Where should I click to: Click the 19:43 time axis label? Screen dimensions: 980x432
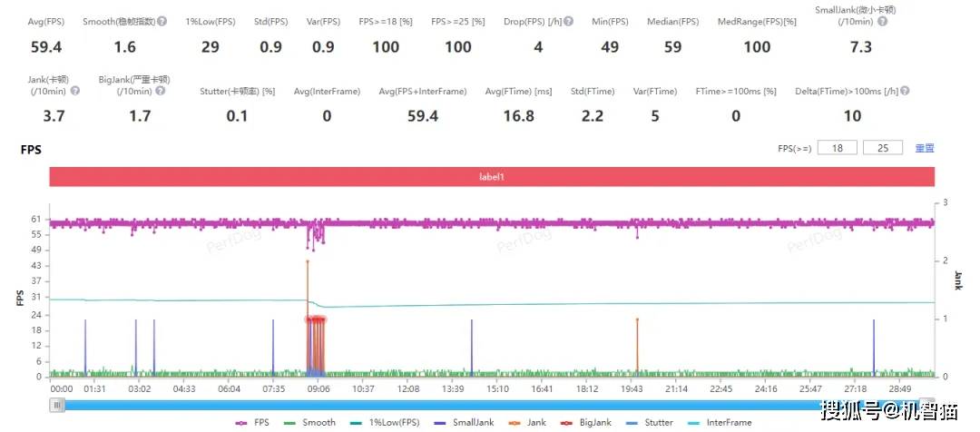(632, 388)
